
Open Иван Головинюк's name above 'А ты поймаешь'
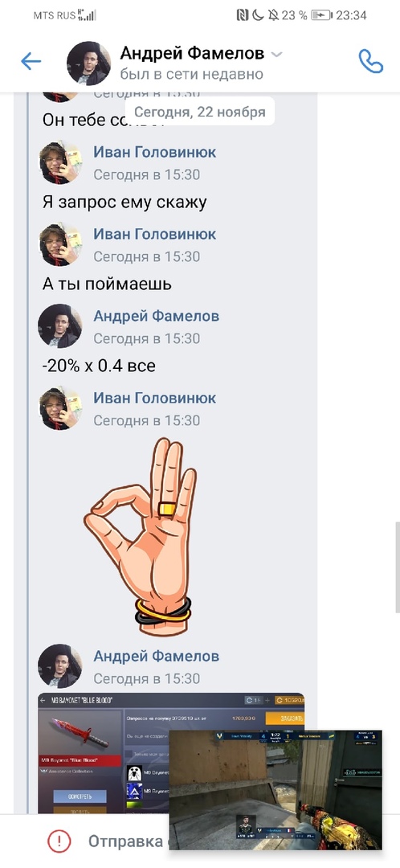(154, 234)
